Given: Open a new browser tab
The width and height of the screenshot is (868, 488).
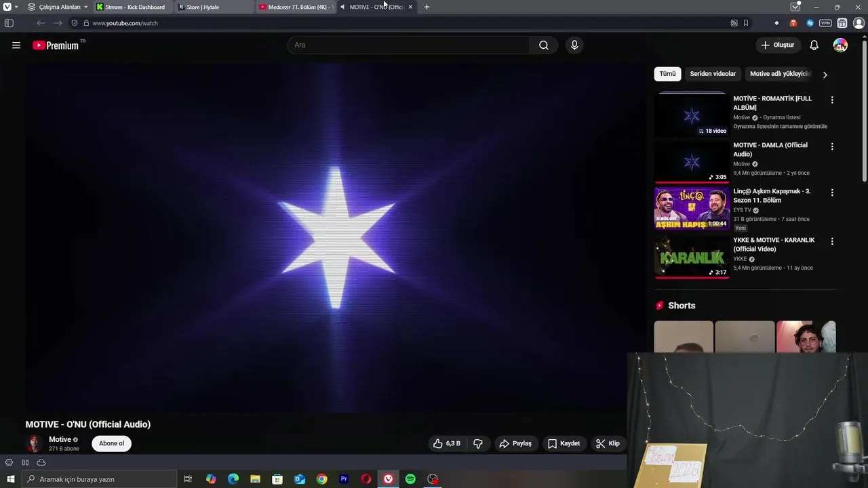Looking at the screenshot, I should [x=427, y=7].
